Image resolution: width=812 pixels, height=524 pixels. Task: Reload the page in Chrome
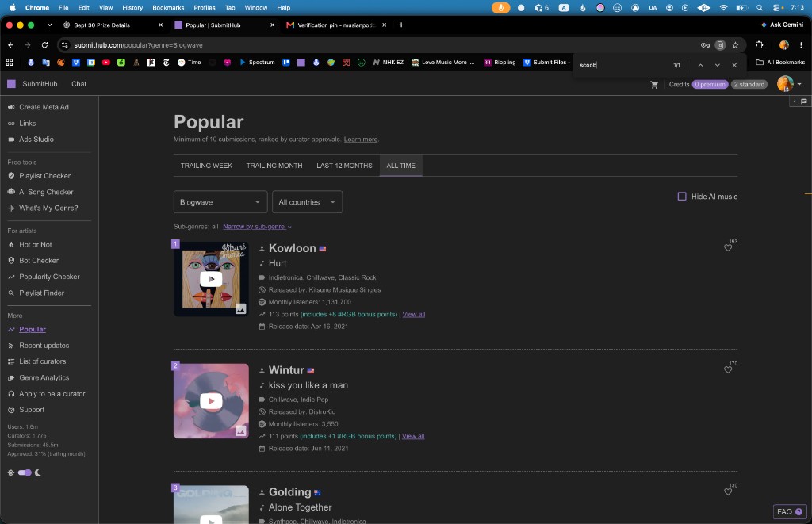click(44, 45)
